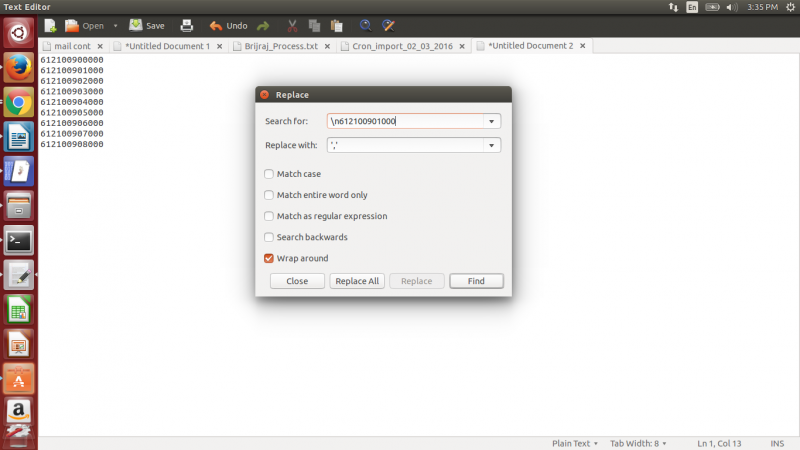Open LibreOffice Calc from the dock

pos(19,310)
